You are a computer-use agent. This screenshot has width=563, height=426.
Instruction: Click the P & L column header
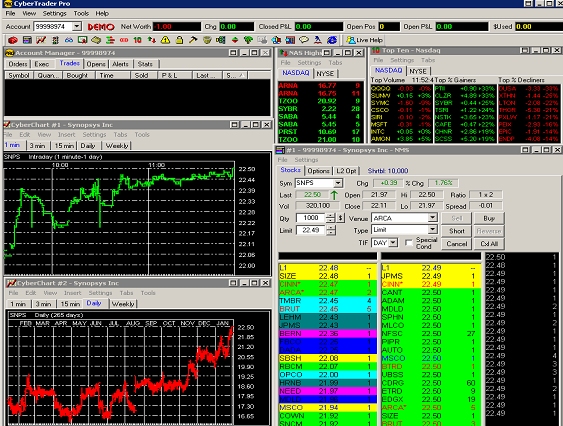coord(174,75)
